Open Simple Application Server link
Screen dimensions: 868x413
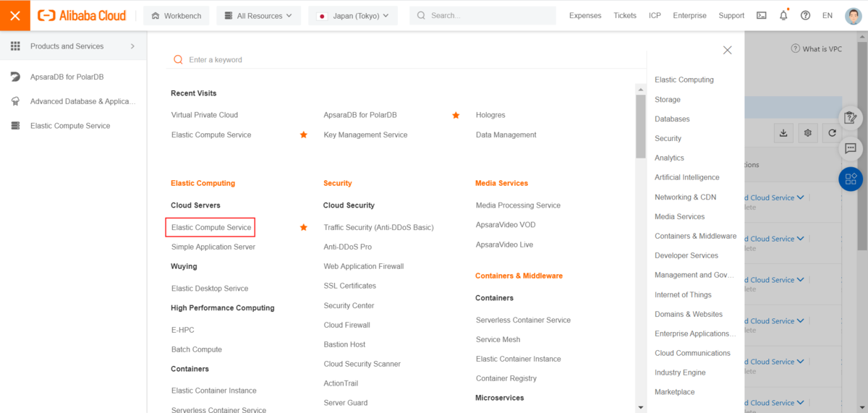click(x=213, y=247)
